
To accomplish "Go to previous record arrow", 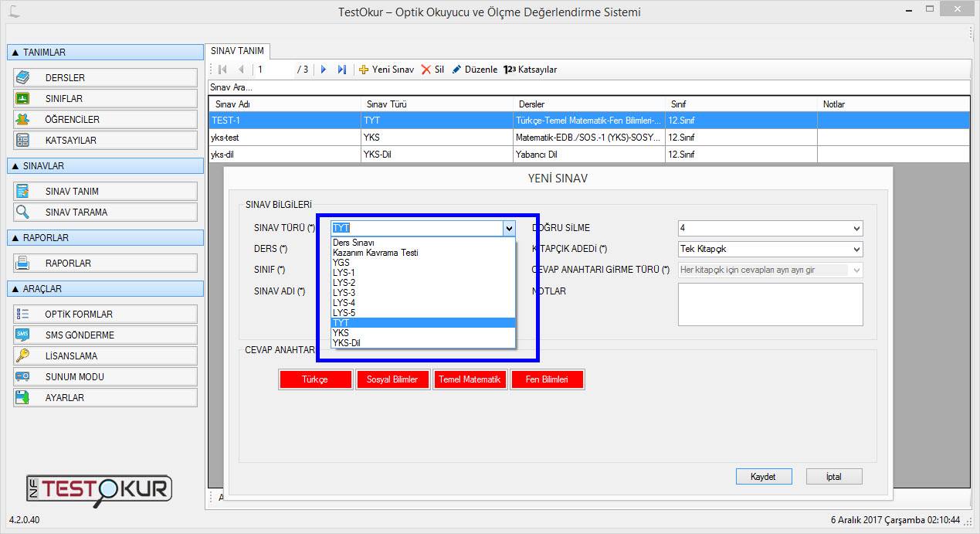I will (241, 70).
